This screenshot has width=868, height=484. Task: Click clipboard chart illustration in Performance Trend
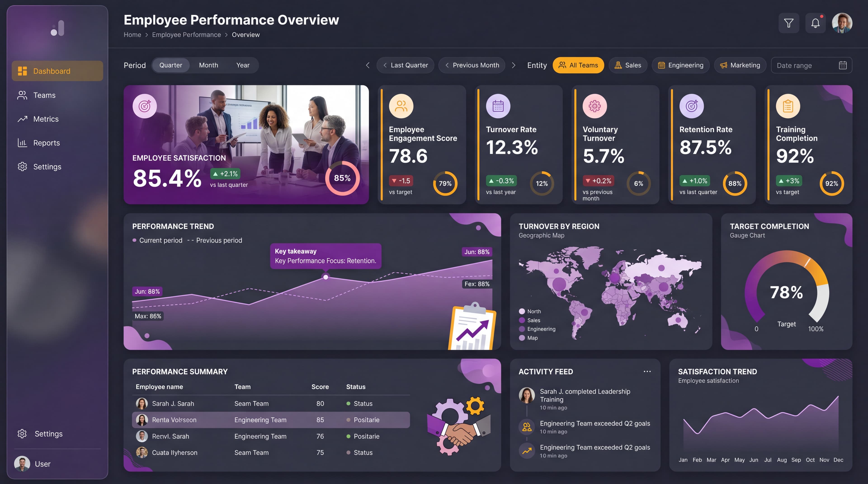click(x=472, y=326)
